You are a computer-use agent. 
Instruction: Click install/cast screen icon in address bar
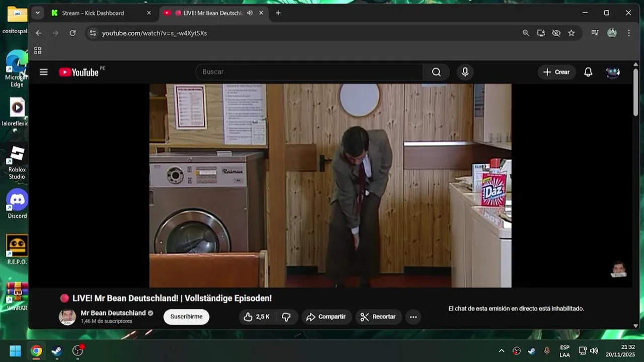coord(541,33)
